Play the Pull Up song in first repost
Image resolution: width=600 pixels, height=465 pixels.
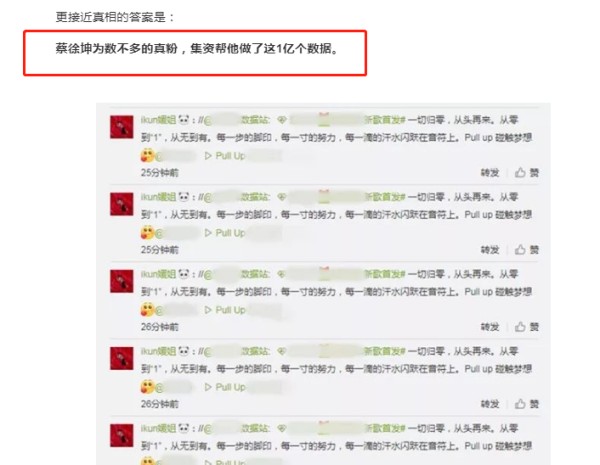pos(225,156)
